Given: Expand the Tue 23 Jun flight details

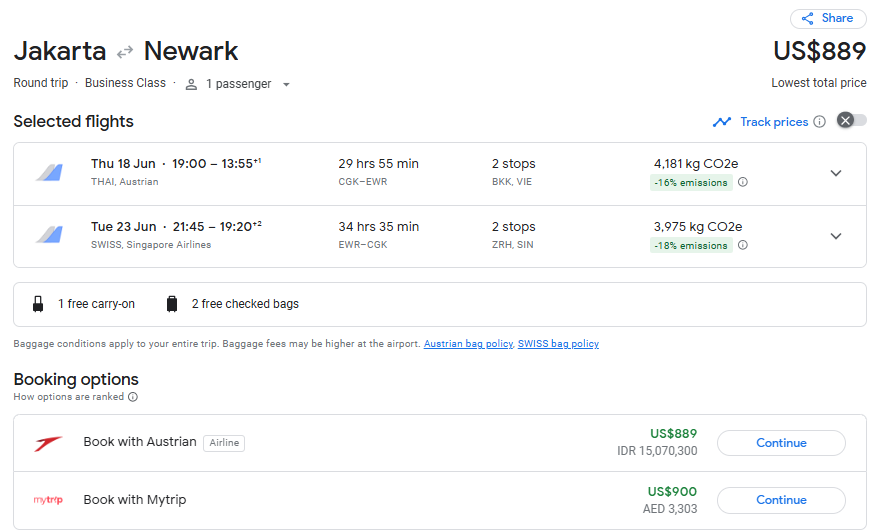Looking at the screenshot, I should (x=836, y=236).
